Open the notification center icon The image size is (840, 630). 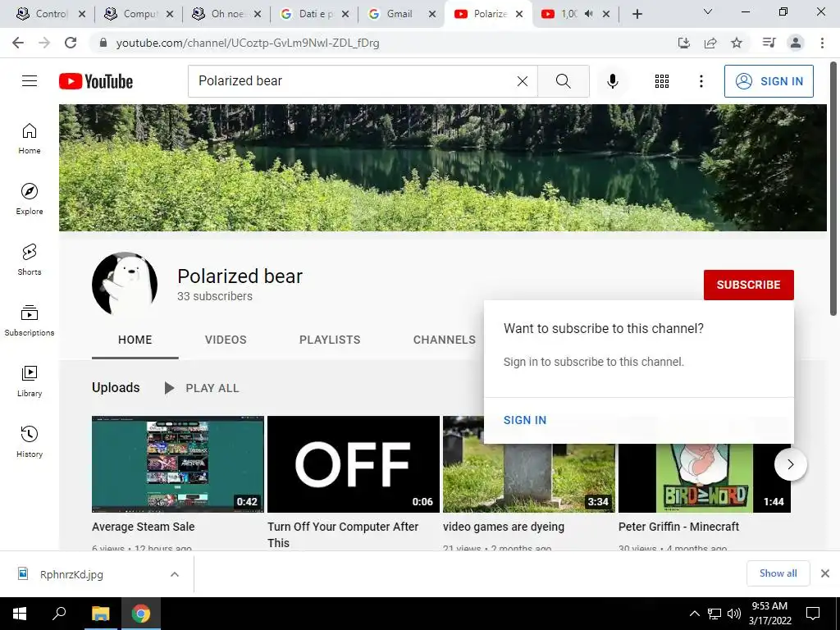pyautogui.click(x=813, y=614)
